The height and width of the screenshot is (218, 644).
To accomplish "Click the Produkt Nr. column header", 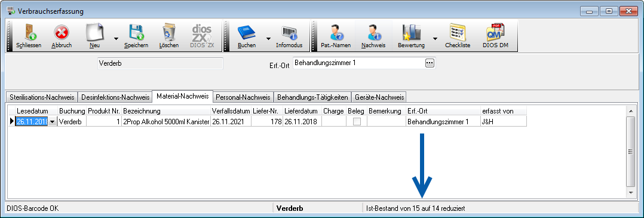I will pyautogui.click(x=104, y=111).
